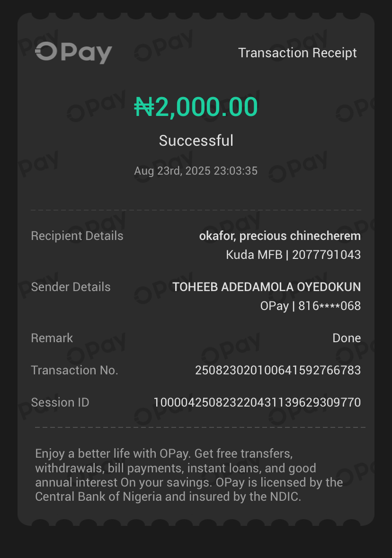
Task: Select the Session ID number
Action: click(257, 403)
